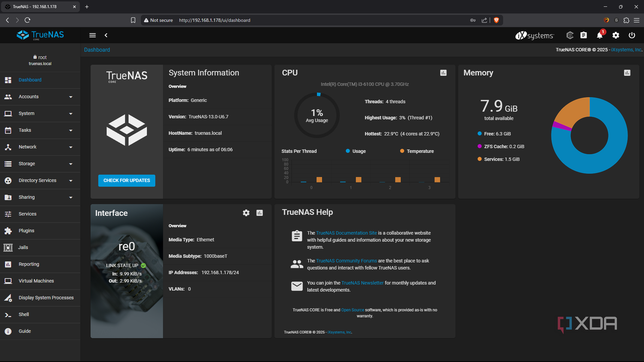Screen dimensions: 644x362
Task: Expand the System menu arrow
Action: tap(71, 114)
